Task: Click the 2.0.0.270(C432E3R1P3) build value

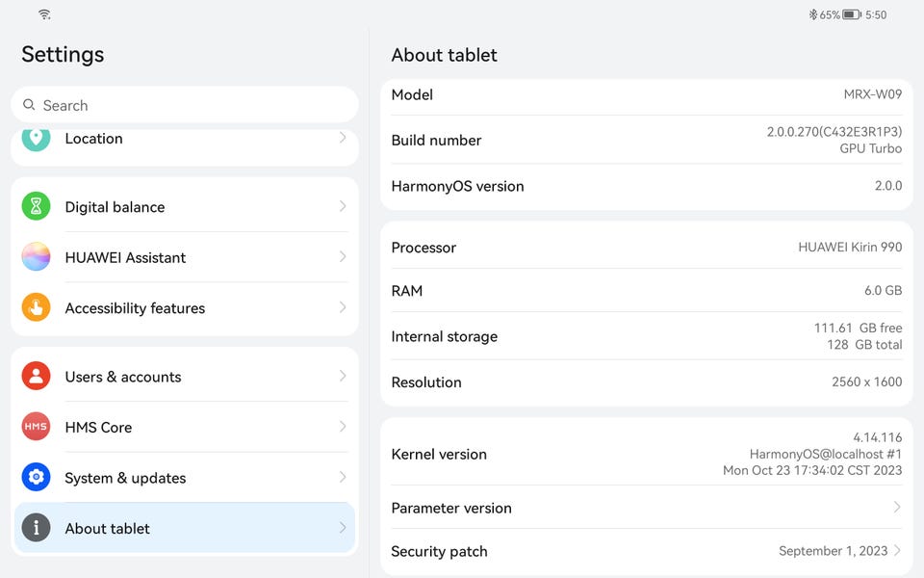Action: click(x=834, y=132)
